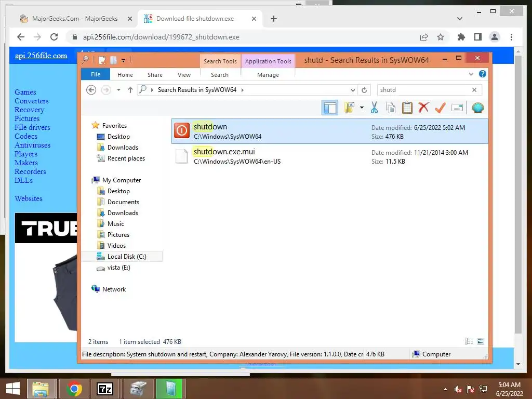Click the Paste clipboard icon
Image resolution: width=532 pixels, height=399 pixels.
point(407,108)
